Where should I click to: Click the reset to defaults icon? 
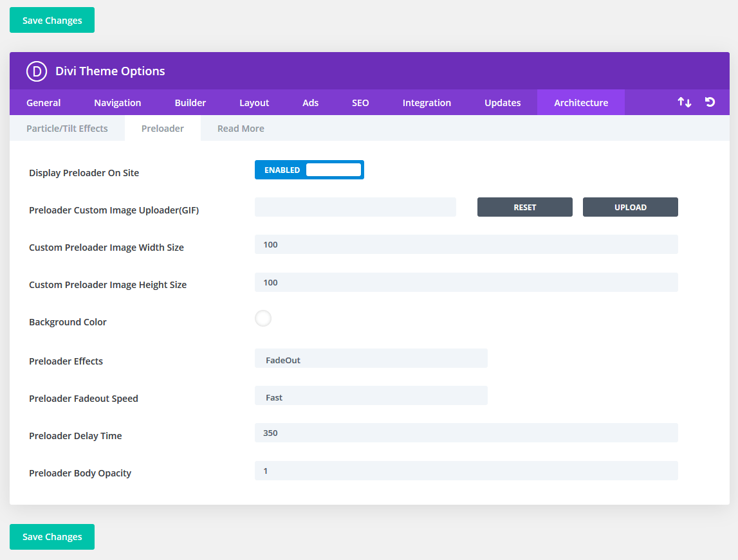pos(710,102)
